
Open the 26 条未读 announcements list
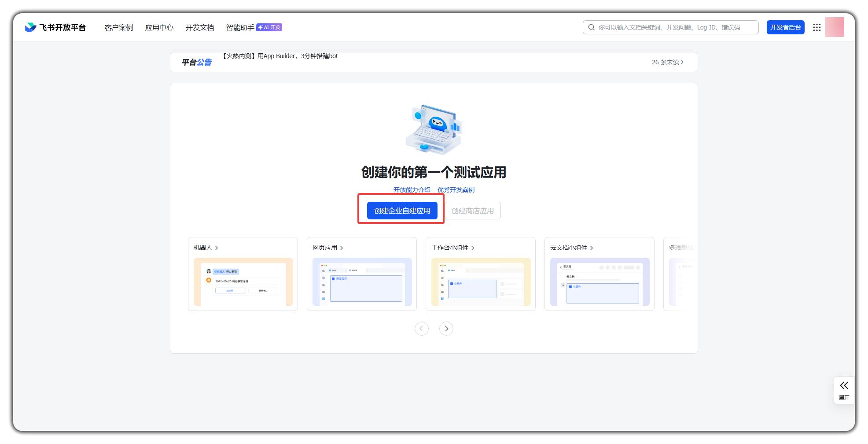(667, 62)
